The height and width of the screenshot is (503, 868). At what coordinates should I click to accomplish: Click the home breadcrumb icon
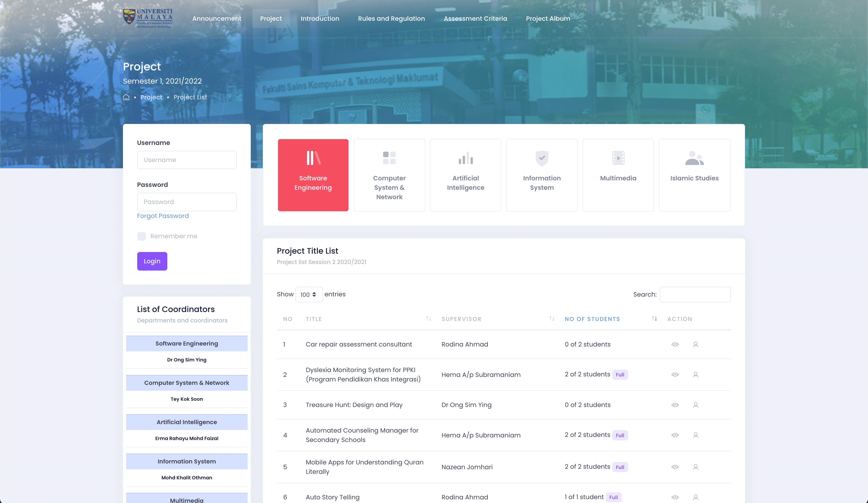tap(126, 97)
